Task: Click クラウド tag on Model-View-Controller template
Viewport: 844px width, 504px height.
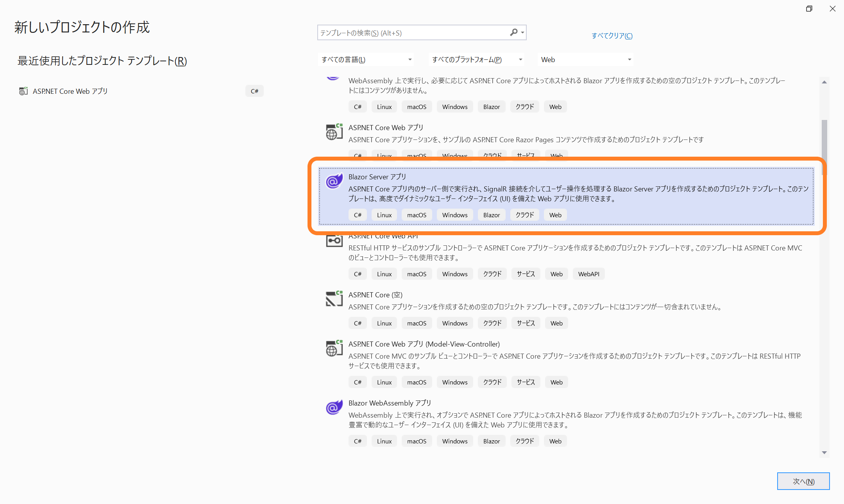Action: click(492, 382)
